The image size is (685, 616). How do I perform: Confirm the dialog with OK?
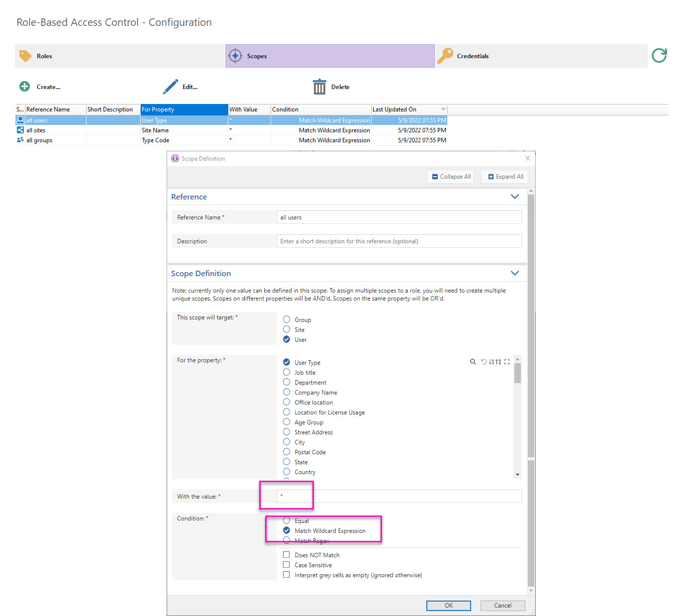448,606
